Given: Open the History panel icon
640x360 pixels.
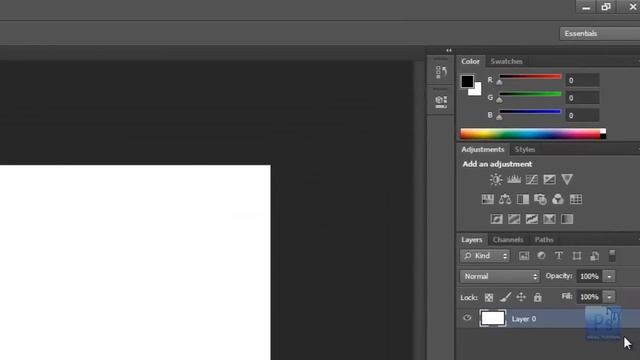Looking at the screenshot, I should click(441, 72).
